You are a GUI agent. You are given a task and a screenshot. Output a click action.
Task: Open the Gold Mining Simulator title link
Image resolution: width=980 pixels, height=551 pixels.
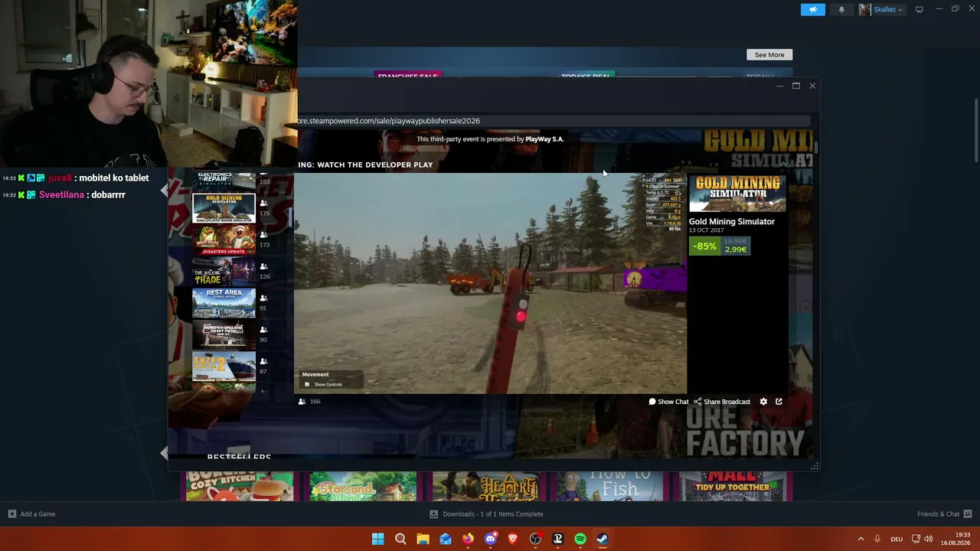731,222
